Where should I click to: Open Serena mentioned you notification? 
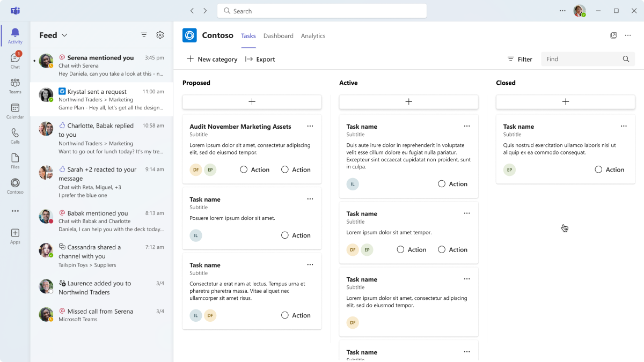tap(102, 65)
